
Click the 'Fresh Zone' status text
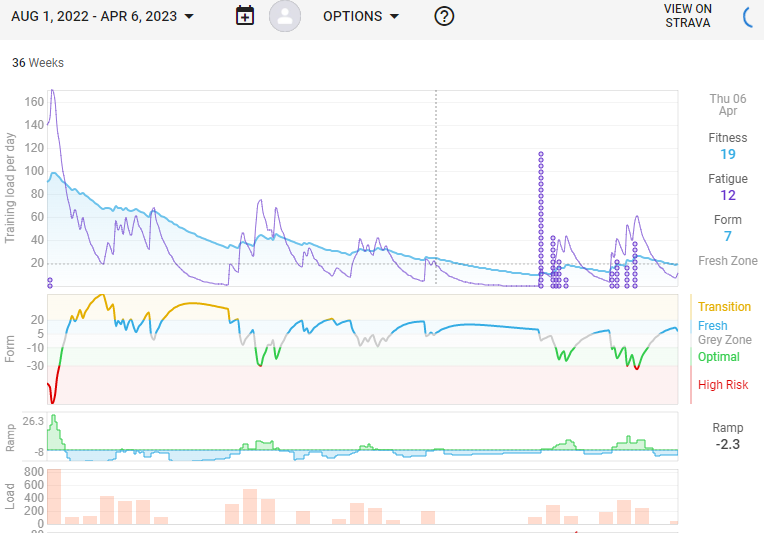click(727, 261)
